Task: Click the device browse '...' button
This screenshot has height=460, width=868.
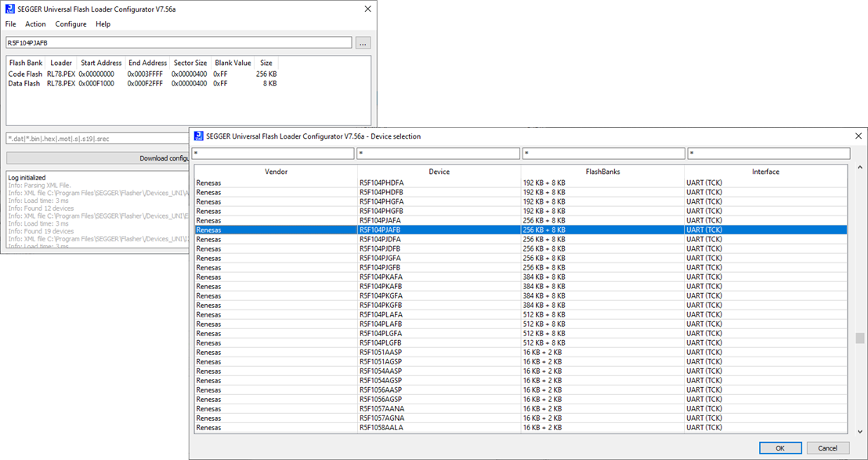Action: pyautogui.click(x=363, y=42)
